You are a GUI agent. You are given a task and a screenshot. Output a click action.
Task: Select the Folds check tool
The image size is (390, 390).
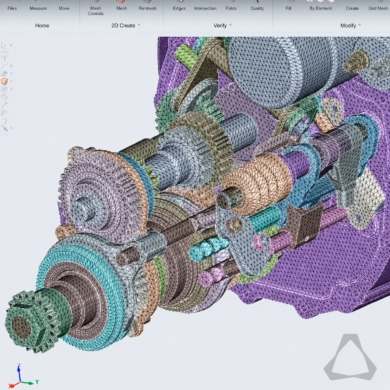[x=231, y=6]
